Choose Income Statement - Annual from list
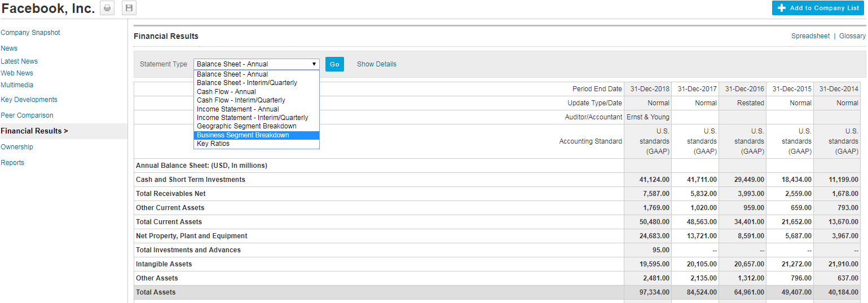The height and width of the screenshot is (303, 868). click(x=237, y=109)
